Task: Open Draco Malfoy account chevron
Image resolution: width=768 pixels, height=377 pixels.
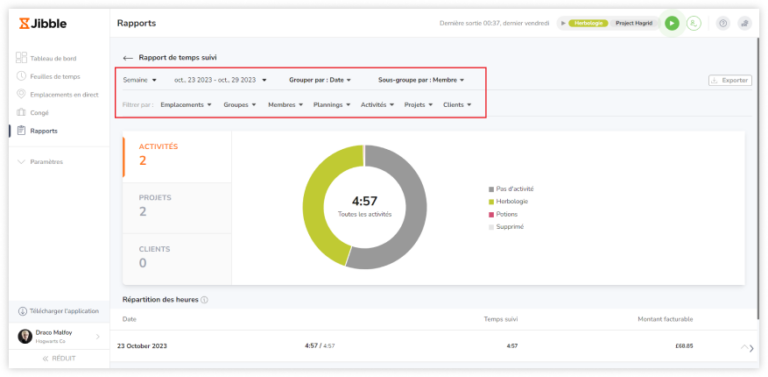Action: coord(97,336)
